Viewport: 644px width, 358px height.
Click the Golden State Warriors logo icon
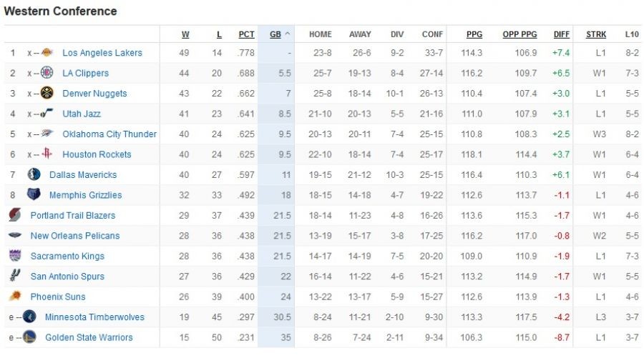[x=29, y=337]
